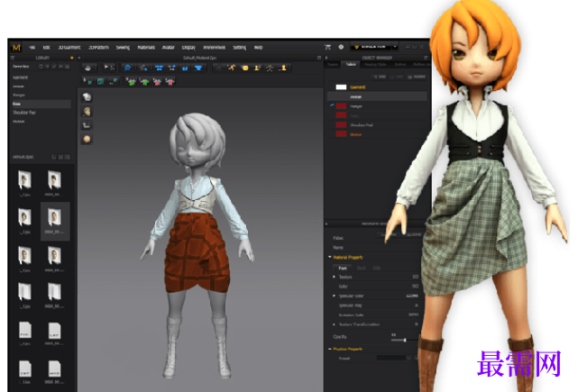Open the Help menu
578x392 pixels.
coord(258,48)
